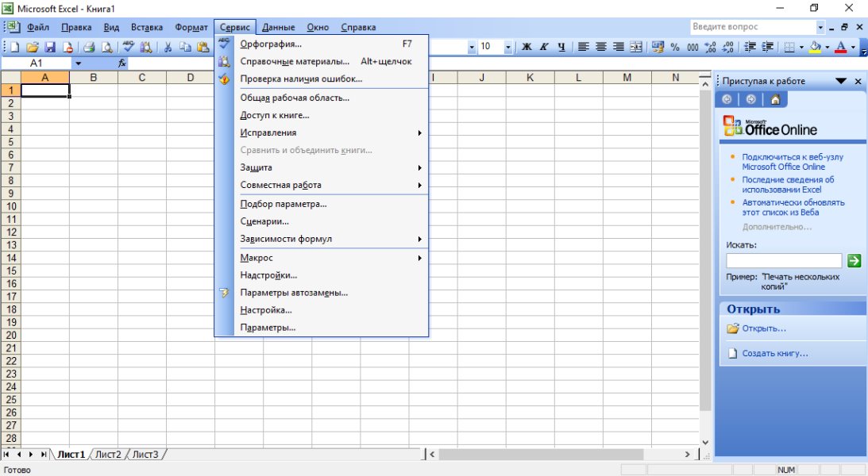The image size is (868, 476).
Task: Click the Home icon in task pane
Action: click(x=774, y=99)
